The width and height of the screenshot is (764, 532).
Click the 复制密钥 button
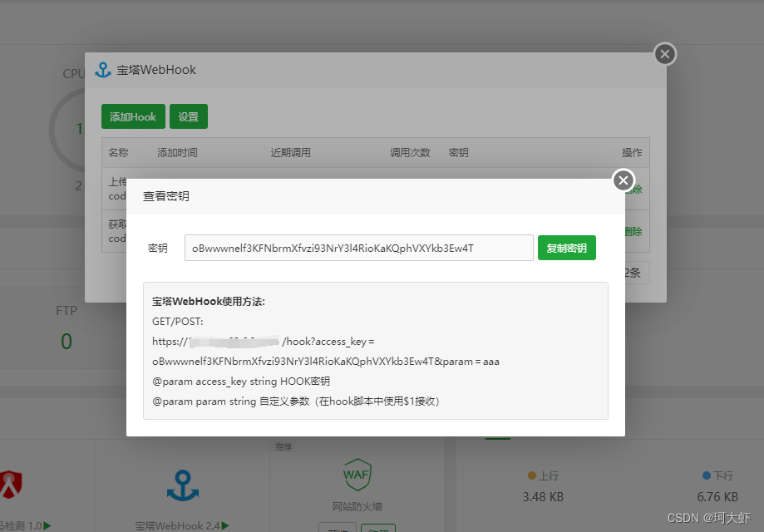point(567,248)
